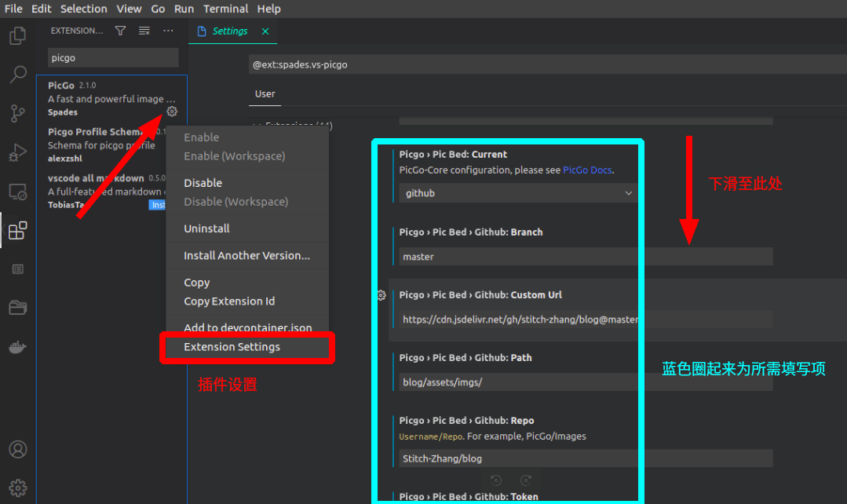Open the Run and Debug view

coord(17,152)
